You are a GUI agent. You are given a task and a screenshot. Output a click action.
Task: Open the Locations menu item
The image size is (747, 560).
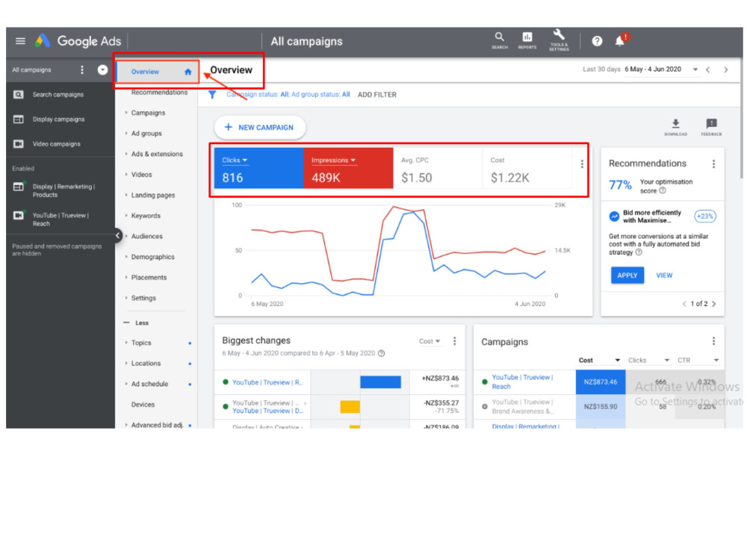(x=146, y=364)
